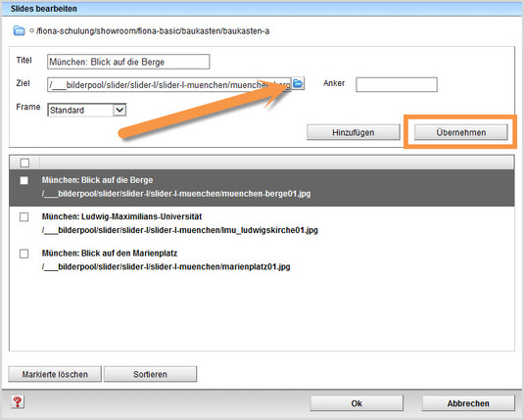Click the Markierte löschen button

55,374
